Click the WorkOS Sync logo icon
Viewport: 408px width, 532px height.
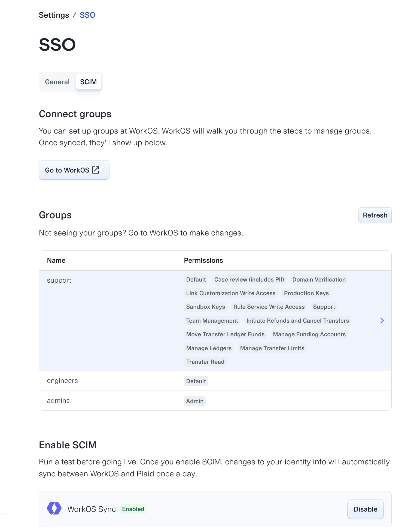[54, 509]
